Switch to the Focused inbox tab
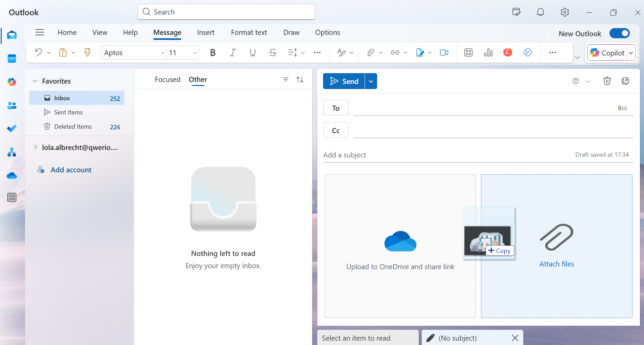Image resolution: width=644 pixels, height=345 pixels. click(x=167, y=80)
